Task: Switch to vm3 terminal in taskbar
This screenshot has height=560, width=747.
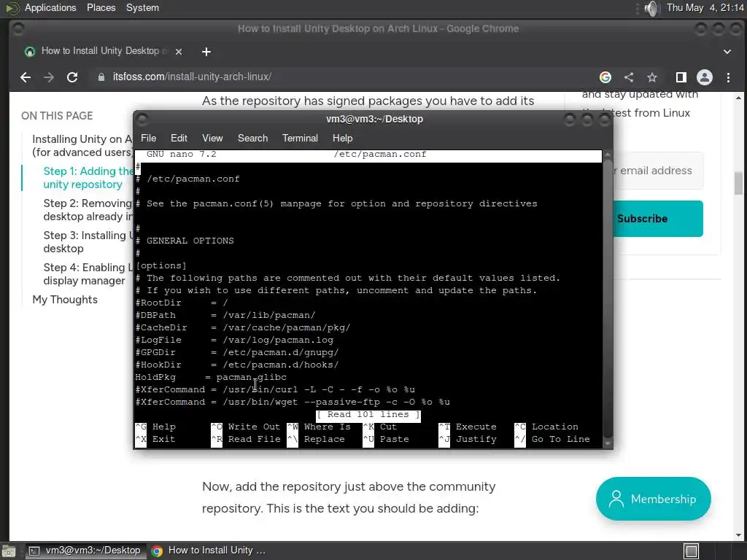Action: click(x=85, y=551)
